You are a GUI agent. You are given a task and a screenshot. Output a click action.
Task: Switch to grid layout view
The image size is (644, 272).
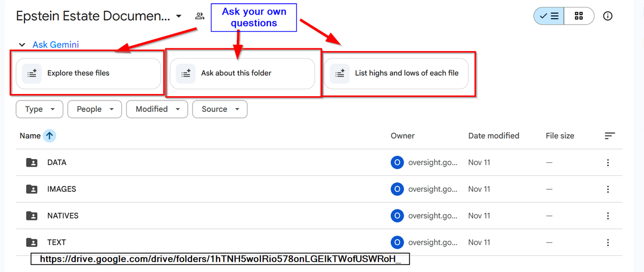click(x=579, y=16)
